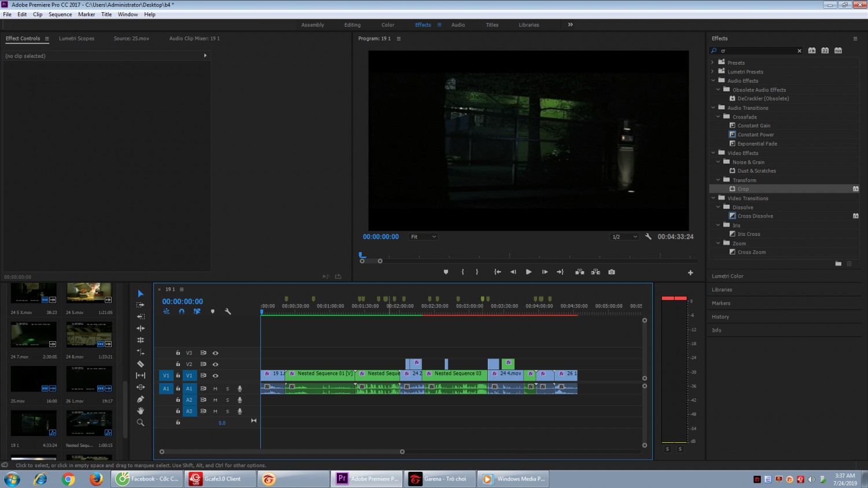Click Go to Out in Program monitor

[560, 272]
